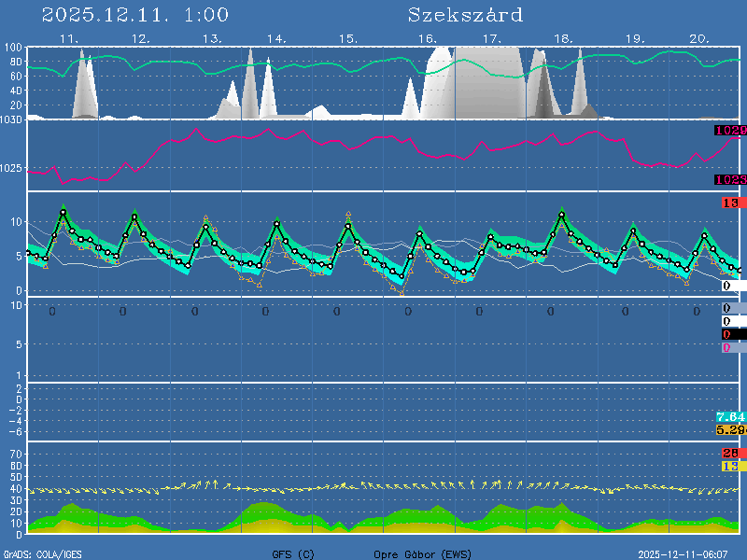Image resolution: width=747 pixels, height=560 pixels.
Task: Click the 70 label on wind speed axis
Action: pyautogui.click(x=16, y=454)
